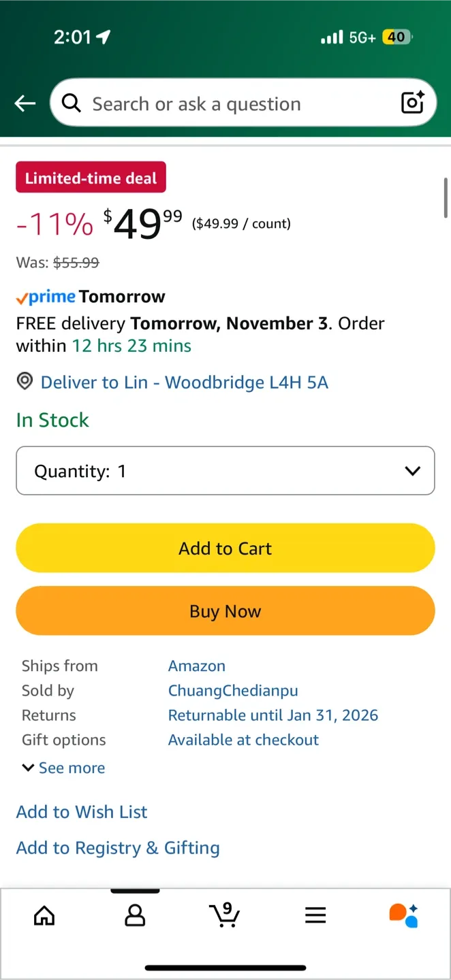This screenshot has height=980, width=451.
Task: Open the Rufus AI assistant icon
Action: [x=403, y=915]
